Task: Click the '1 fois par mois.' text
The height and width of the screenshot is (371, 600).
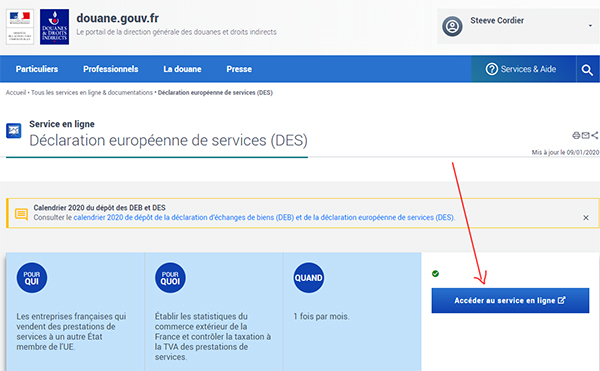Action: tap(321, 317)
